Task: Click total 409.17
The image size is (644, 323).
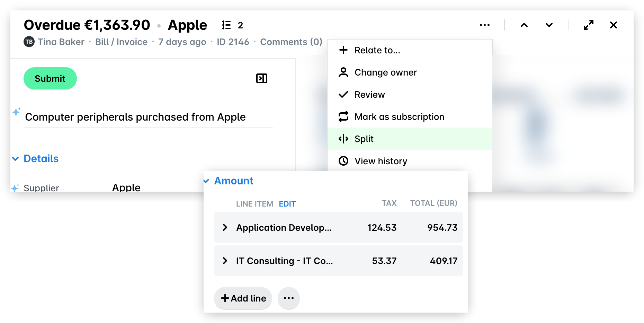Action: coord(444,261)
